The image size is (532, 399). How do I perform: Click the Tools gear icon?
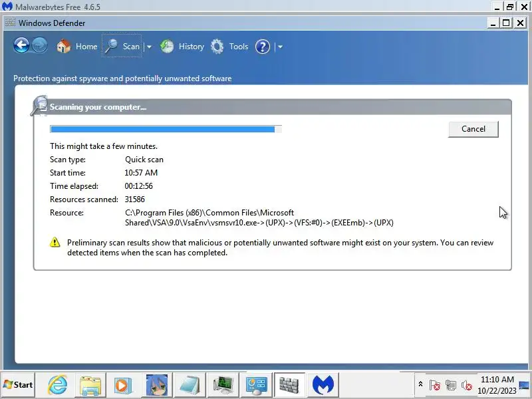pos(217,47)
